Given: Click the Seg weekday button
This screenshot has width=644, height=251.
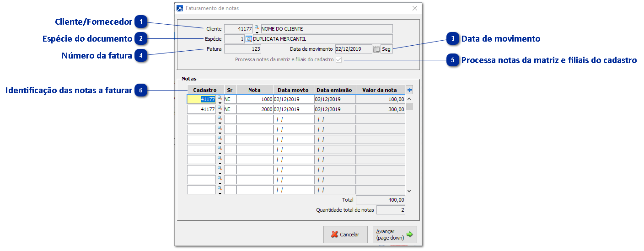Looking at the screenshot, I should point(386,49).
